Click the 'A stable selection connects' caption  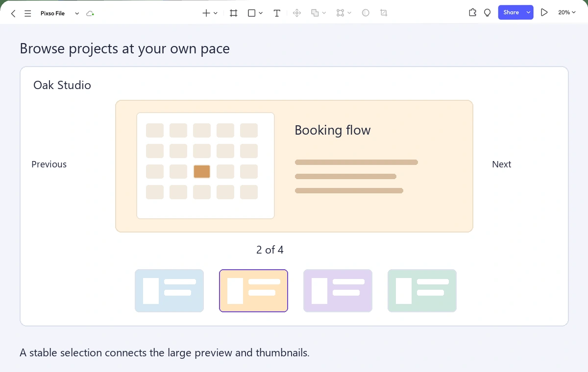[x=165, y=352]
